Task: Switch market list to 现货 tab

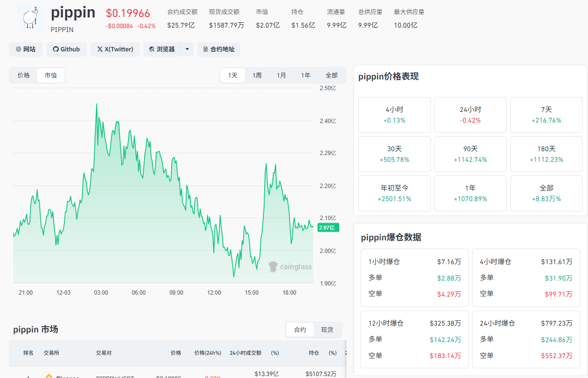Action: coord(327,330)
